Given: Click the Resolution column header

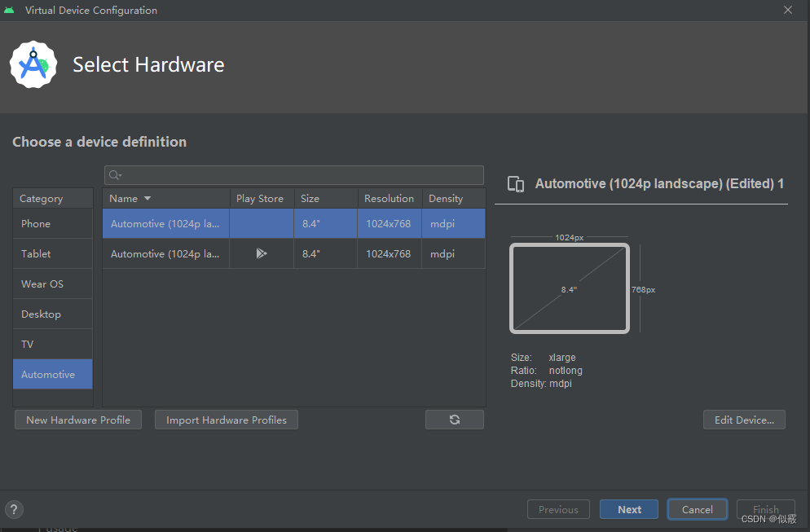Looking at the screenshot, I should [390, 198].
